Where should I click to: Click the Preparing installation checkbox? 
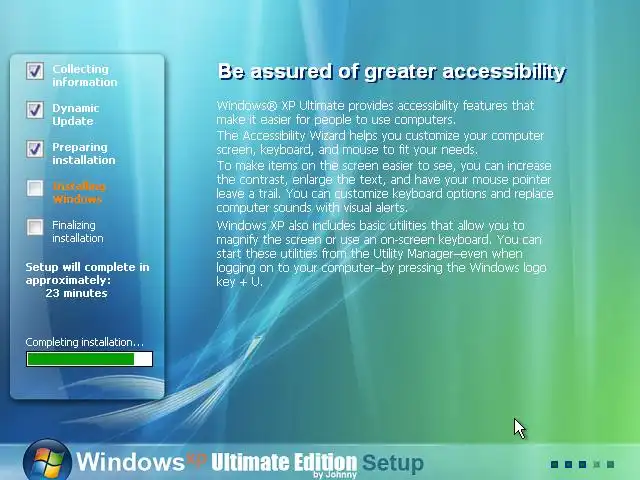click(35, 149)
